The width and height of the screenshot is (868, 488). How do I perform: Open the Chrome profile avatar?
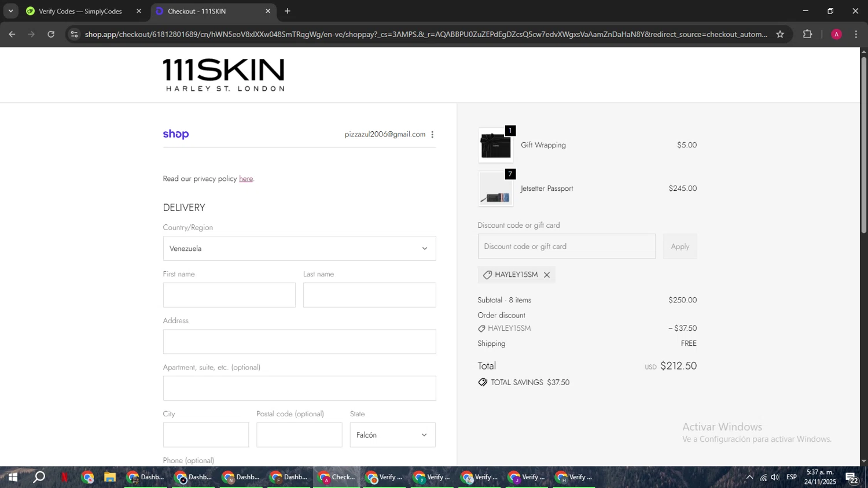point(836,34)
